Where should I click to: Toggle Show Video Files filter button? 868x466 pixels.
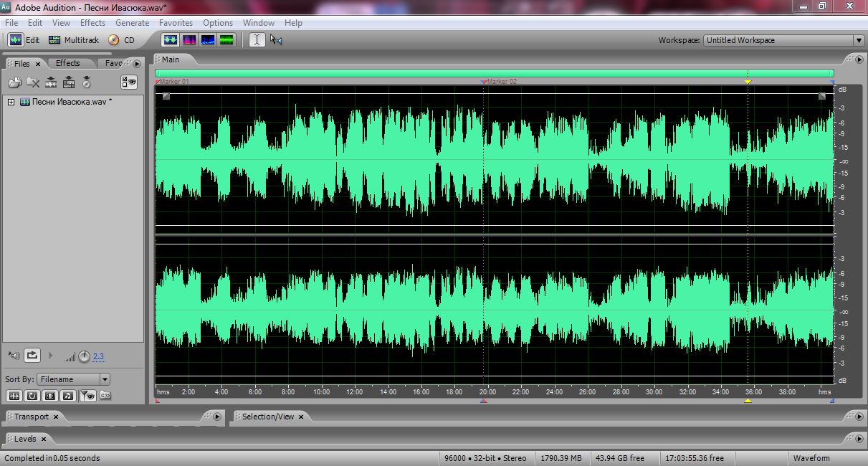(x=50, y=395)
